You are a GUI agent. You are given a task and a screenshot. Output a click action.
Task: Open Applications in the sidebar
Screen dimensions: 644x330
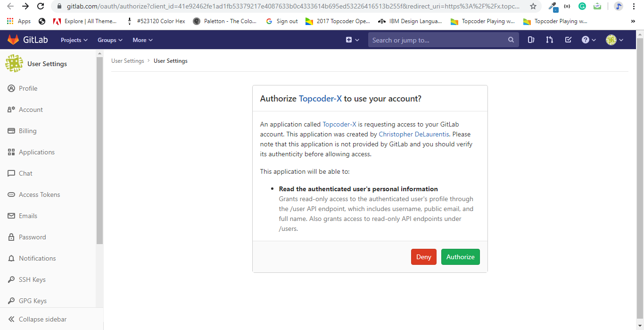(37, 152)
